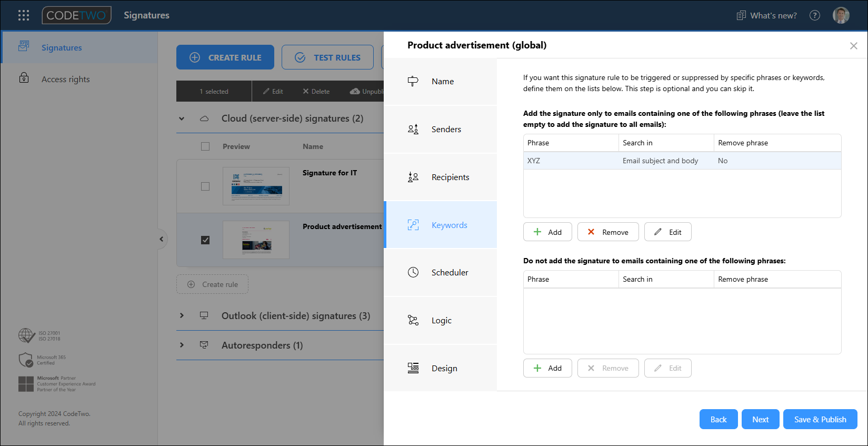Click the Outlook client-side monitor icon
The width and height of the screenshot is (868, 446).
(x=204, y=315)
